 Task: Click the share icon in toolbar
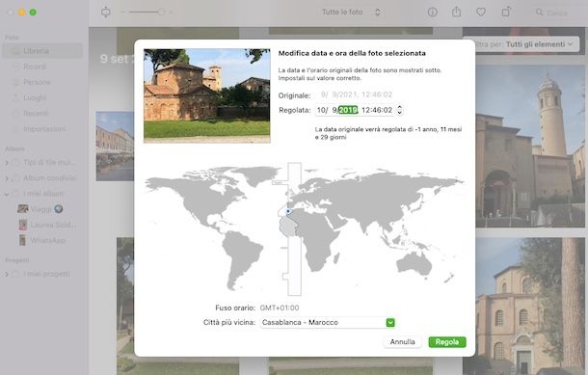pyautogui.click(x=456, y=12)
